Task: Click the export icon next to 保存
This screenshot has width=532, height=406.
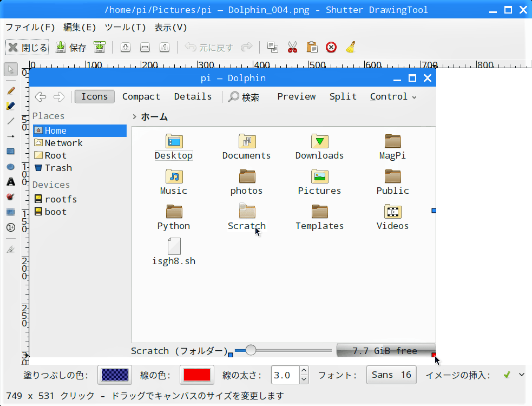Action: click(x=100, y=47)
